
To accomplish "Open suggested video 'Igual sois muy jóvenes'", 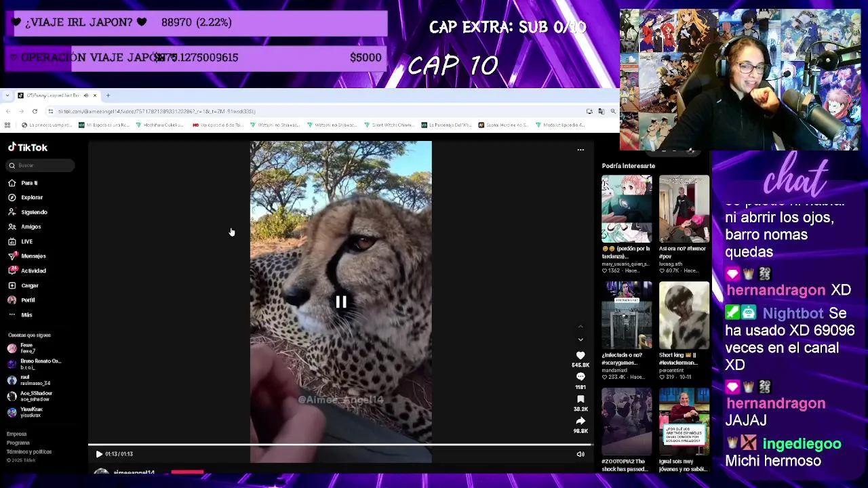I will (684, 422).
